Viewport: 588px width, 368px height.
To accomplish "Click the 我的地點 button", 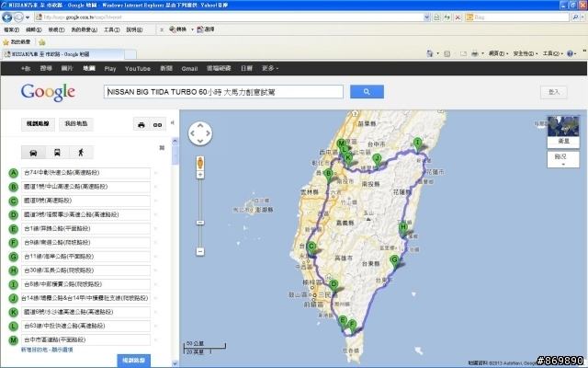I will click(76, 124).
